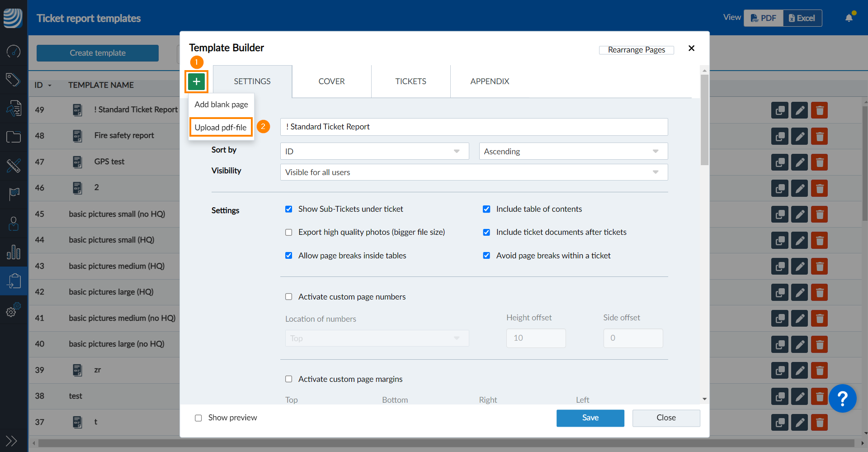Change Ascending to another sort order
Screen dimensions: 868x452
pyautogui.click(x=572, y=151)
